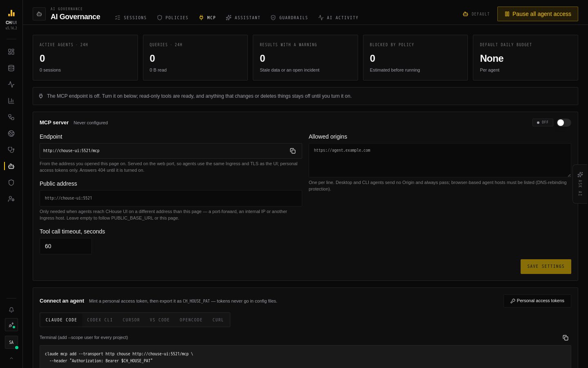Image resolution: width=588 pixels, height=368 pixels.
Task: Select the Cursor agent tab
Action: (x=131, y=320)
